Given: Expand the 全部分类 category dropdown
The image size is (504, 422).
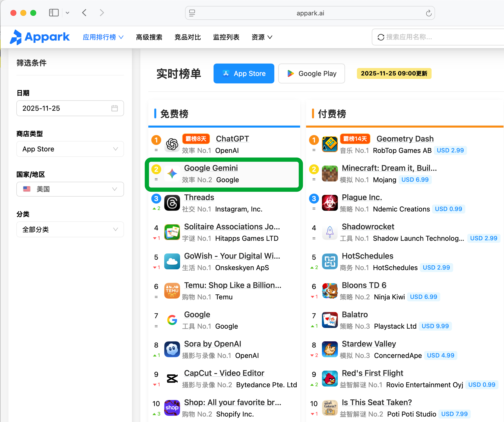Looking at the screenshot, I should tap(70, 229).
